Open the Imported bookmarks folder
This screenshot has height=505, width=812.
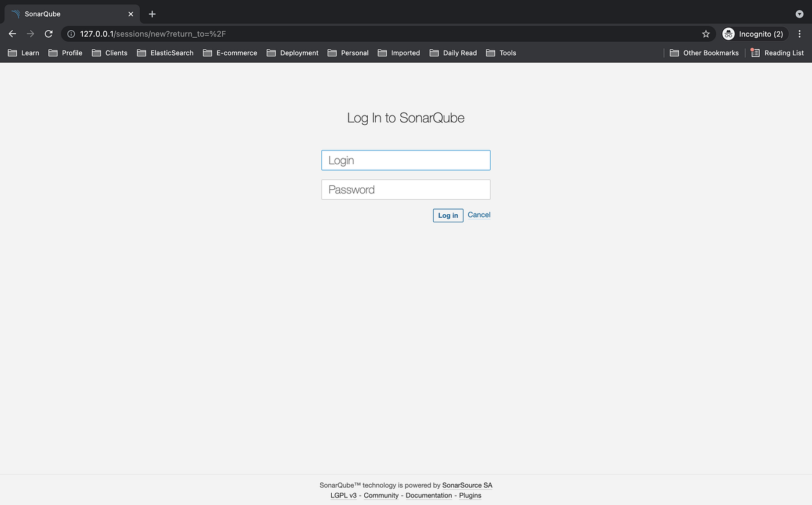398,53
